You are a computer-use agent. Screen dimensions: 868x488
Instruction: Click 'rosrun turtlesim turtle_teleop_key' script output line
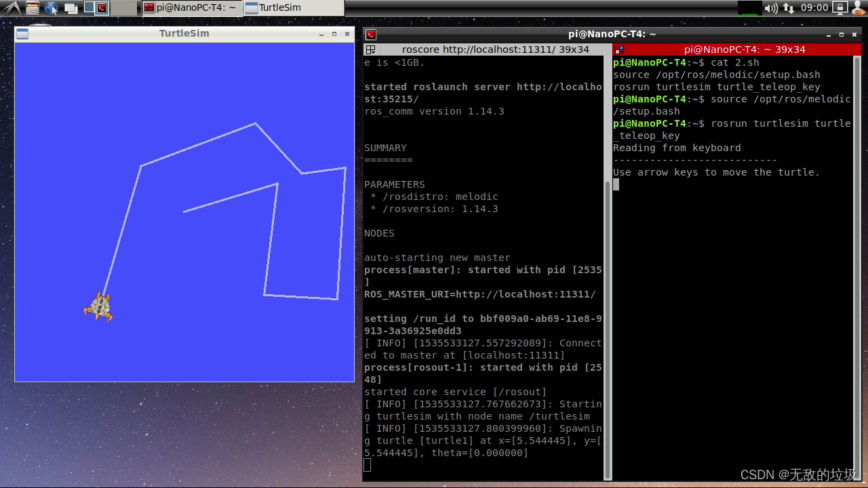point(717,87)
